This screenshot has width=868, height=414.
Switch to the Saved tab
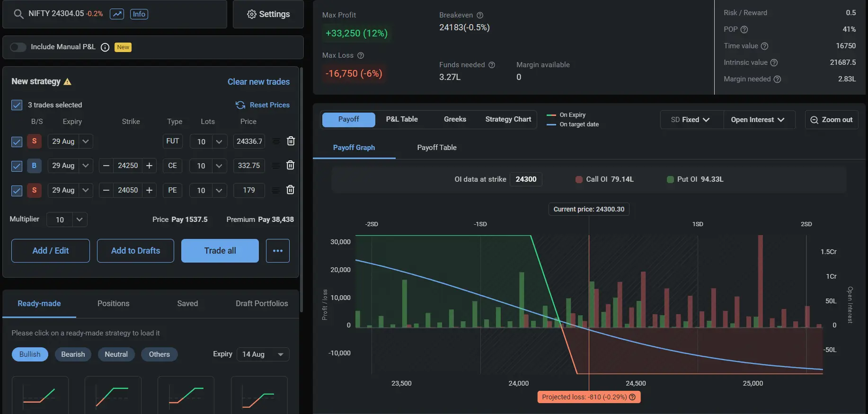pos(187,304)
